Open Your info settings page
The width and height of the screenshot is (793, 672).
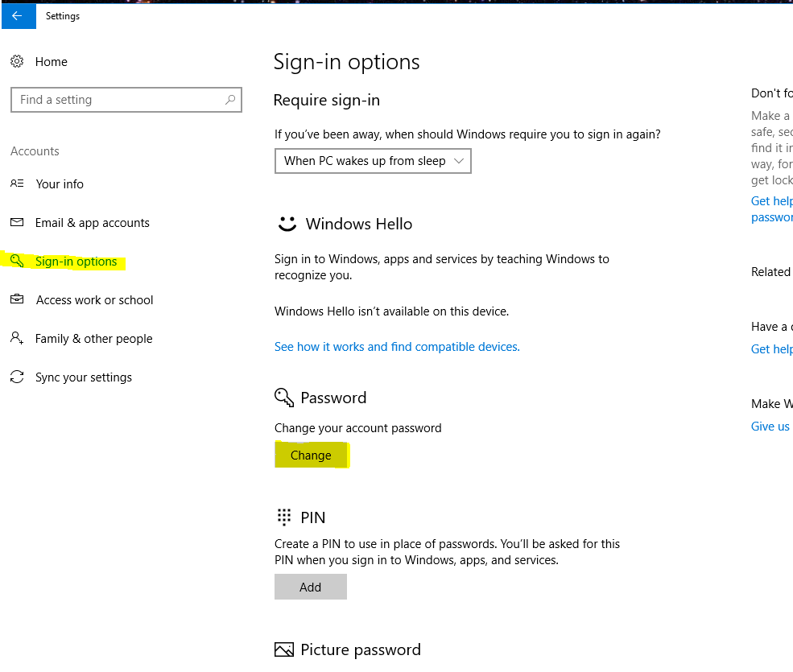pos(60,184)
